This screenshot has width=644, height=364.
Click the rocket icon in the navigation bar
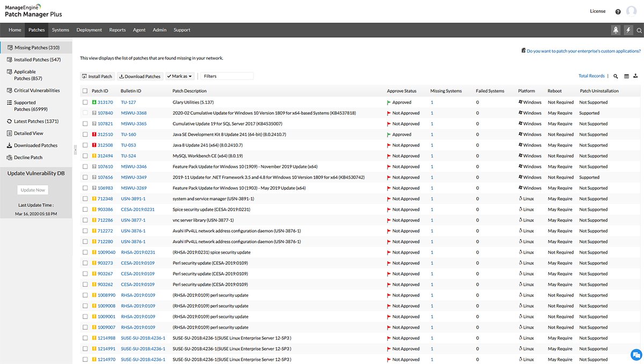coord(616,30)
